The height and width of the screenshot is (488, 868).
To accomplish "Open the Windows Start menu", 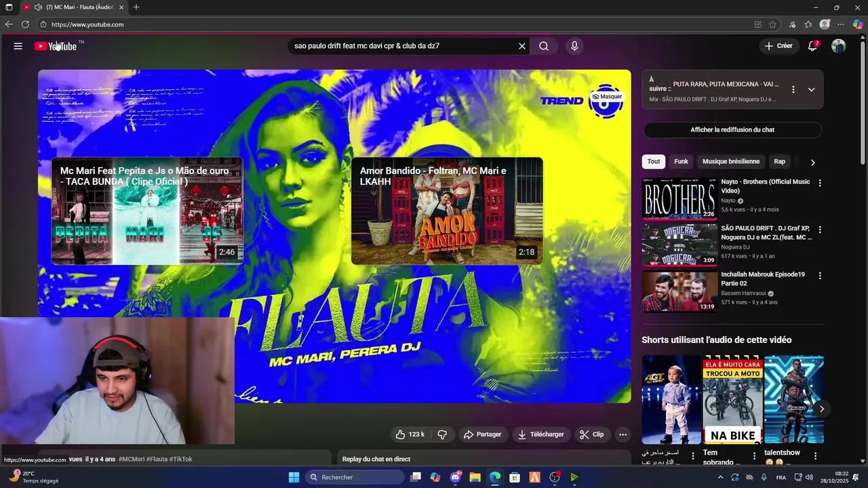I will (x=294, y=477).
